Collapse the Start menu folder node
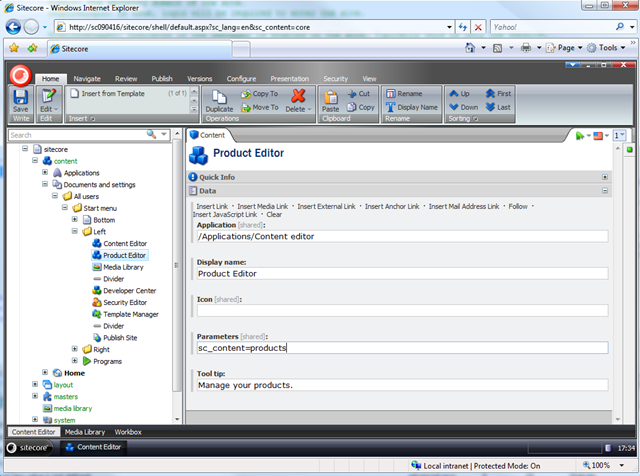The width and height of the screenshot is (640, 476). (x=64, y=207)
